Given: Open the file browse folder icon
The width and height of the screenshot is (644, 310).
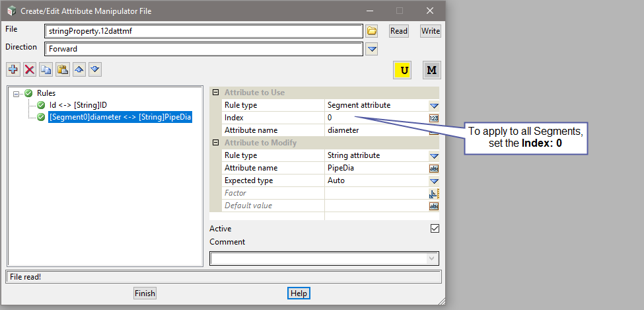Looking at the screenshot, I should tap(372, 31).
